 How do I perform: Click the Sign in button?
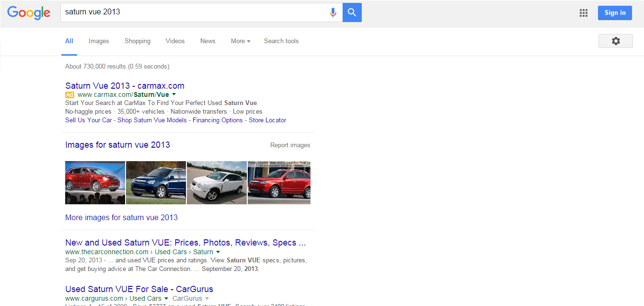pos(615,13)
